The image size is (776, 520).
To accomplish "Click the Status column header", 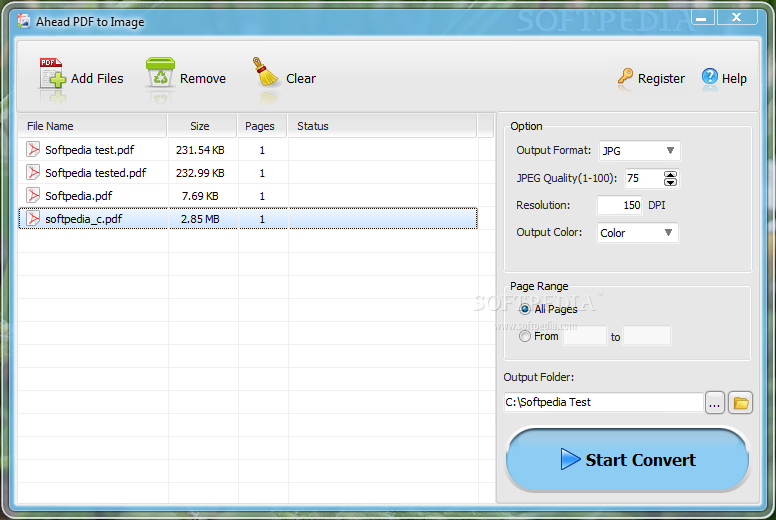I will 383,126.
